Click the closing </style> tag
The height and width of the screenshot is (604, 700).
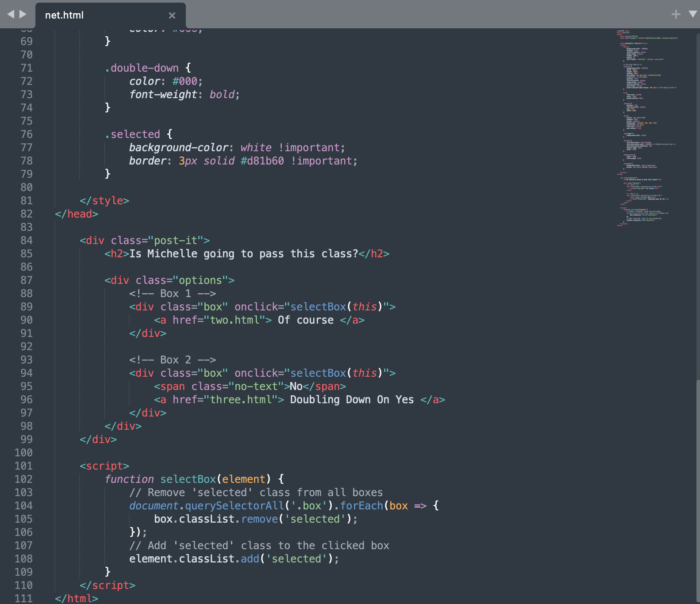click(x=104, y=201)
